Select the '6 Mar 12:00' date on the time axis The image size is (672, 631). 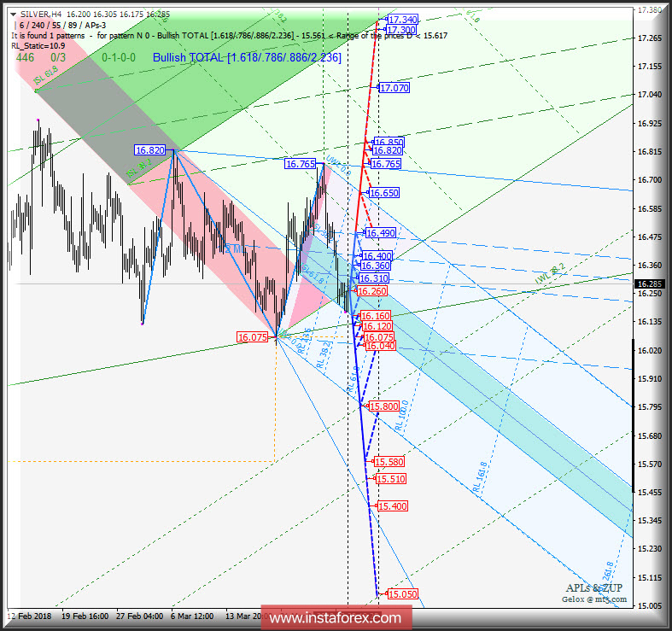click(x=192, y=616)
